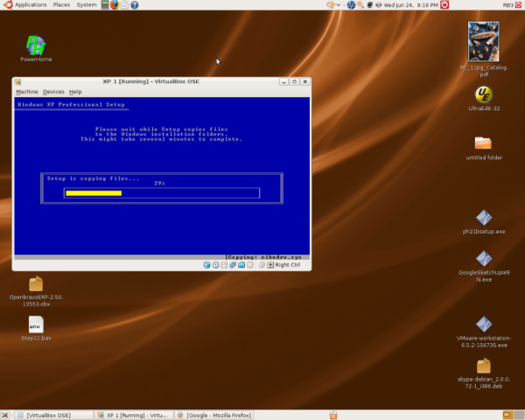Minimize the XP 1 VirtualBox window
The width and height of the screenshot is (525, 420).
[x=283, y=81]
